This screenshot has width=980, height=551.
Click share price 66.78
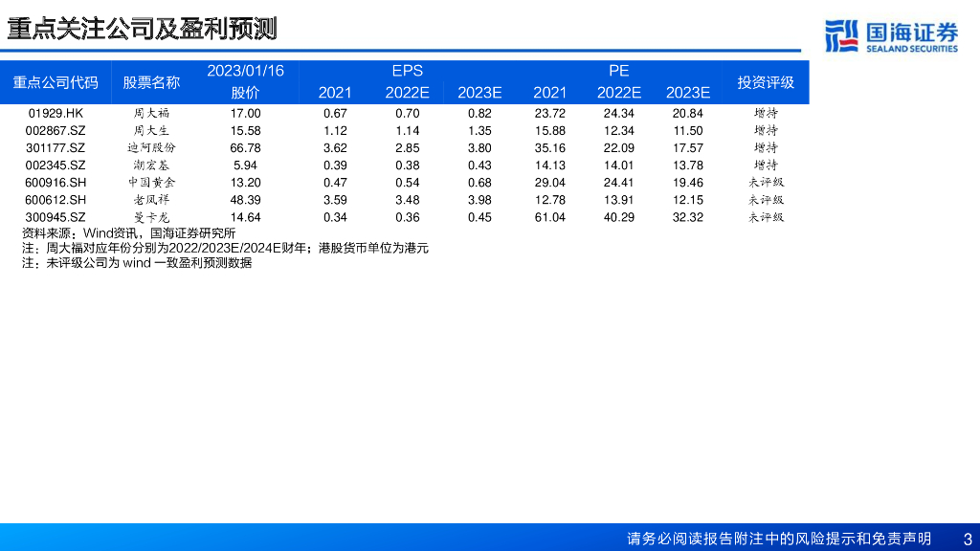pyautogui.click(x=245, y=148)
